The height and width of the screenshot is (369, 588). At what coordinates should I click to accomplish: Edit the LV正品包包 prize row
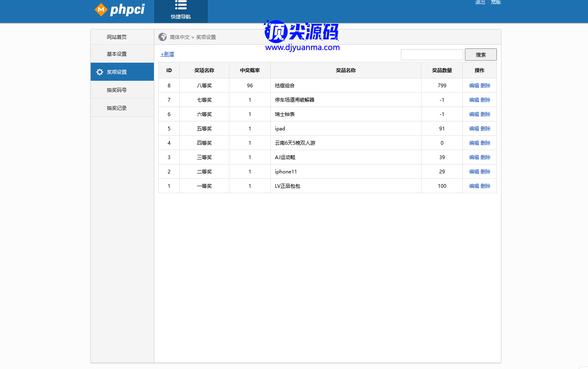pos(474,186)
